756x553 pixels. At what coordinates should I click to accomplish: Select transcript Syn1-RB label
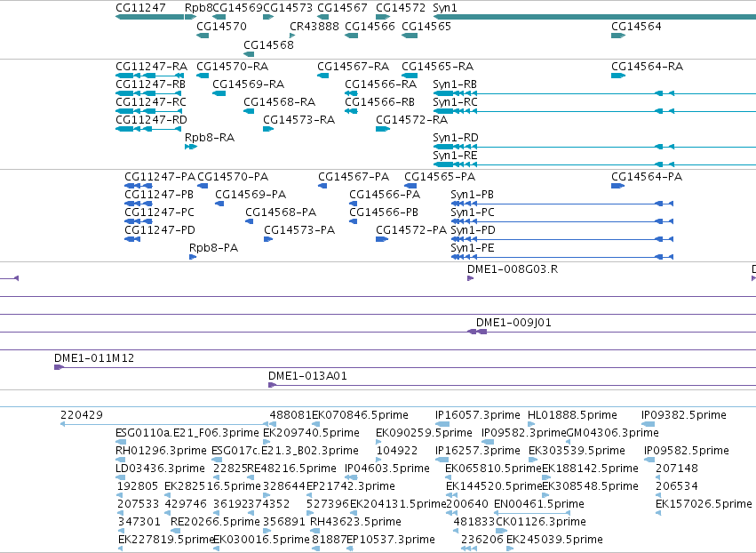(x=455, y=84)
